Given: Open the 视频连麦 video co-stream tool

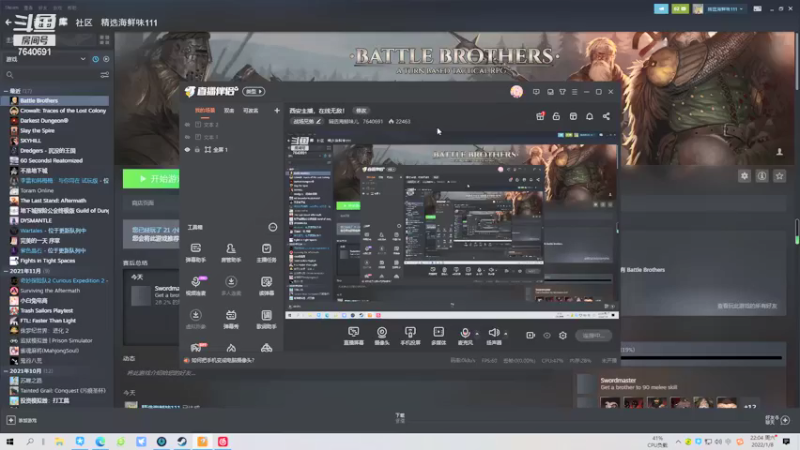Looking at the screenshot, I should [195, 286].
